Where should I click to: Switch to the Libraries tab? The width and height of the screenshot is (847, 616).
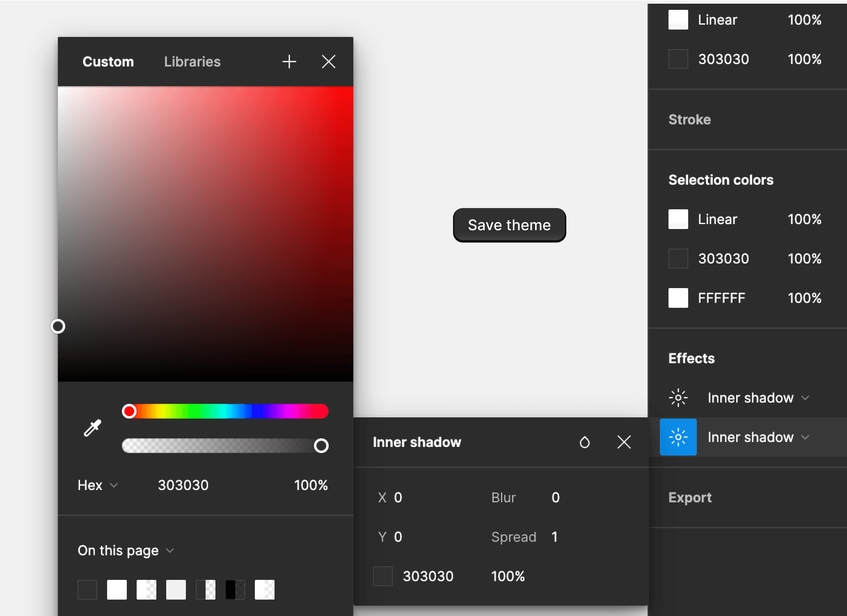tap(192, 62)
